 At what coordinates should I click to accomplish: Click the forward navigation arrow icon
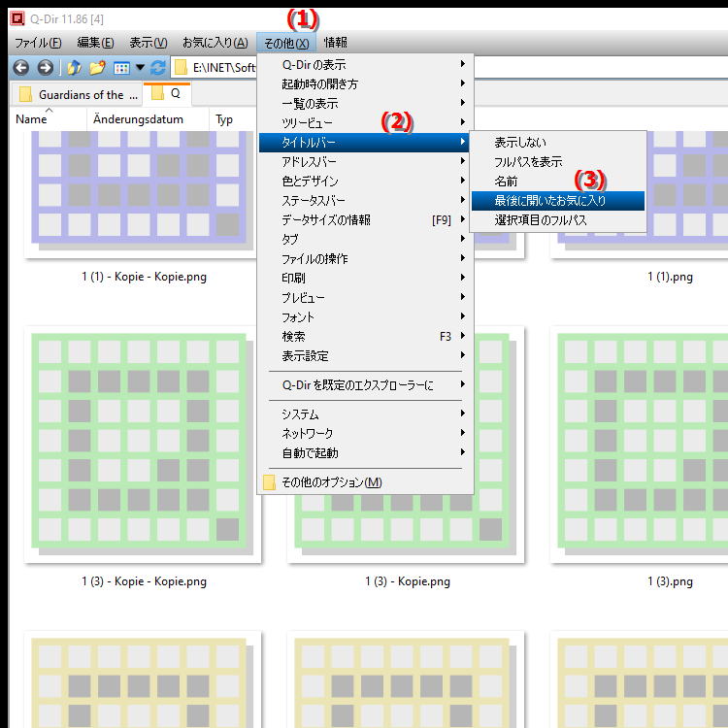tap(45, 68)
